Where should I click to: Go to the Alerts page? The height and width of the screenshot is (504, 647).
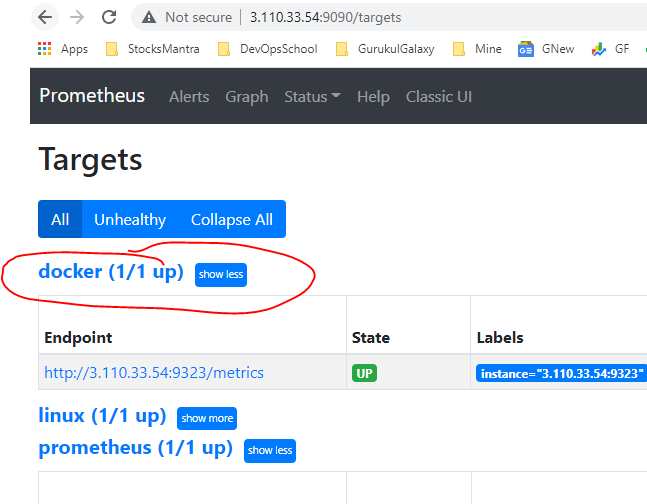click(x=189, y=96)
